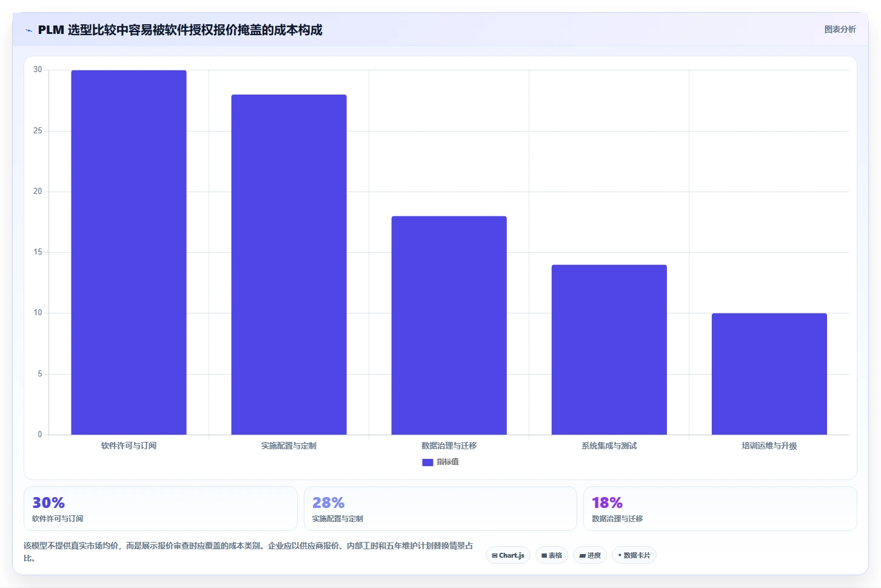Screen dimensions: 881x588
Task: Click the 表格 tag chip
Action: point(552,555)
